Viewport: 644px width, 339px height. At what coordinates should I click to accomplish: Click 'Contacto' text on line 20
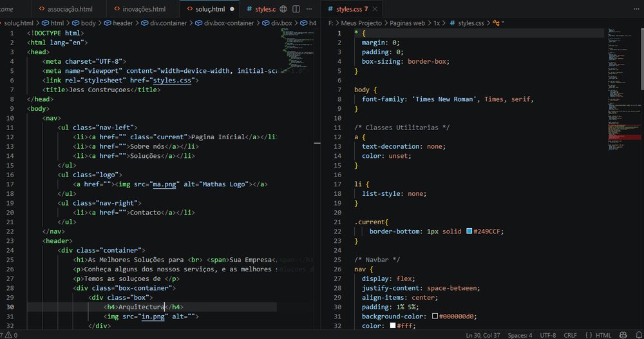146,213
